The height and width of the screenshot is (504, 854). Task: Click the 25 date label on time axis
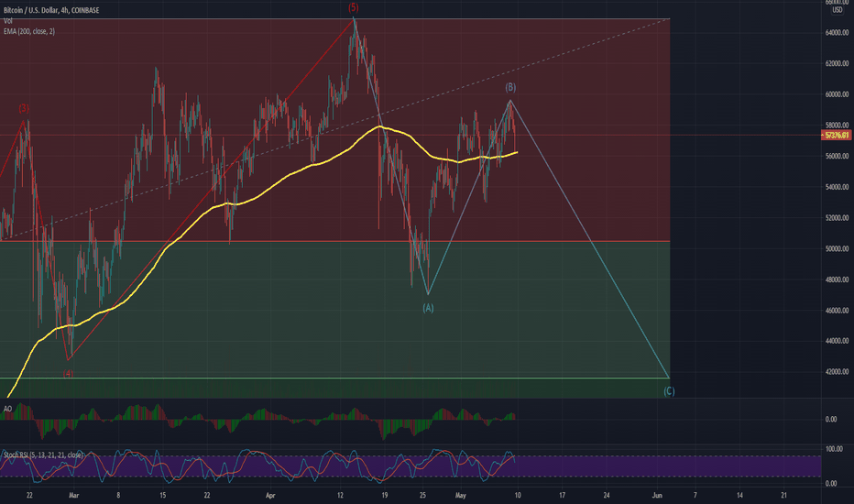tap(422, 495)
